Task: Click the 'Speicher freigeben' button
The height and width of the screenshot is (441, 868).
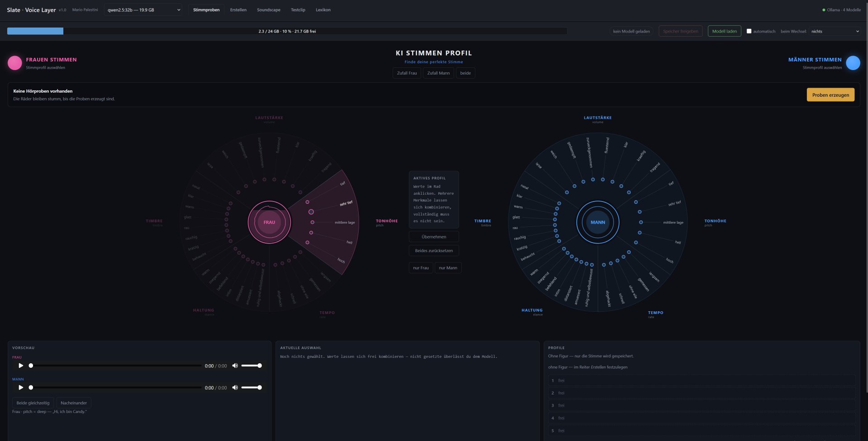Action: pyautogui.click(x=681, y=31)
